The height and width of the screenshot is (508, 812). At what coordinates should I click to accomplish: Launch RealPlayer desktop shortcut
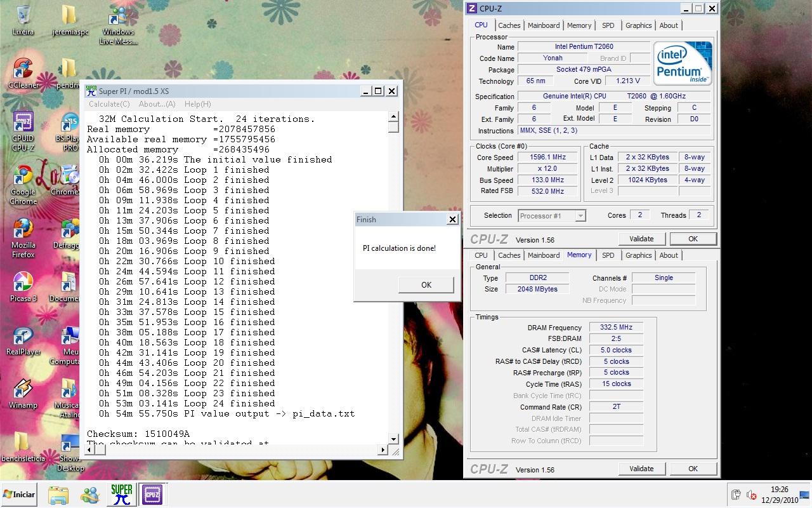coord(23,340)
